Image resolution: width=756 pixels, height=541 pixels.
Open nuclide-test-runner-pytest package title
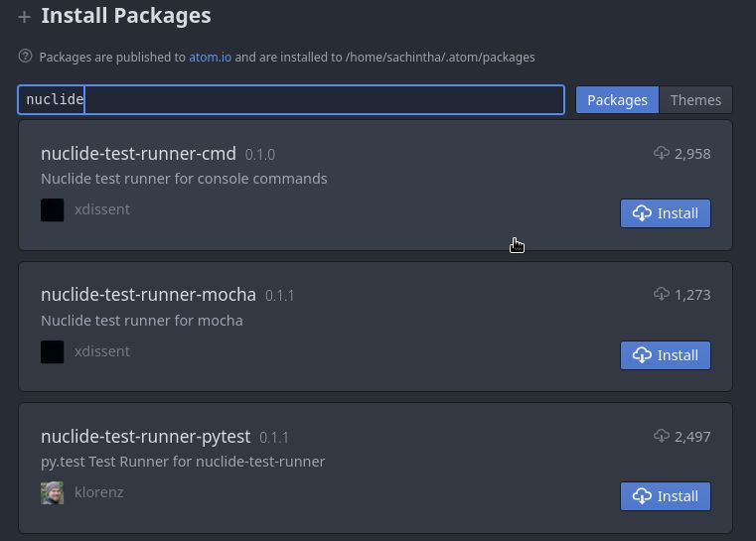coord(146,437)
